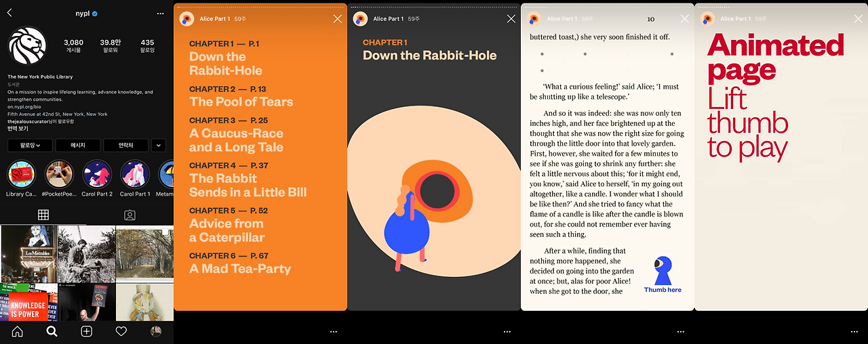Open own profile avatar in the bottom bar
This screenshot has width=868, height=344.
click(156, 331)
